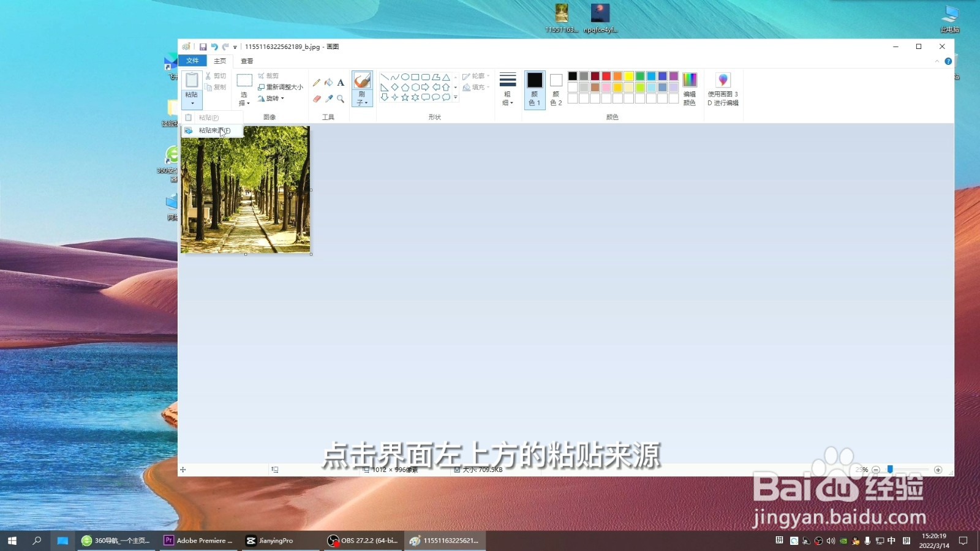Click the Undo arrow in the title bar
This screenshot has width=980, height=551.
click(214, 47)
